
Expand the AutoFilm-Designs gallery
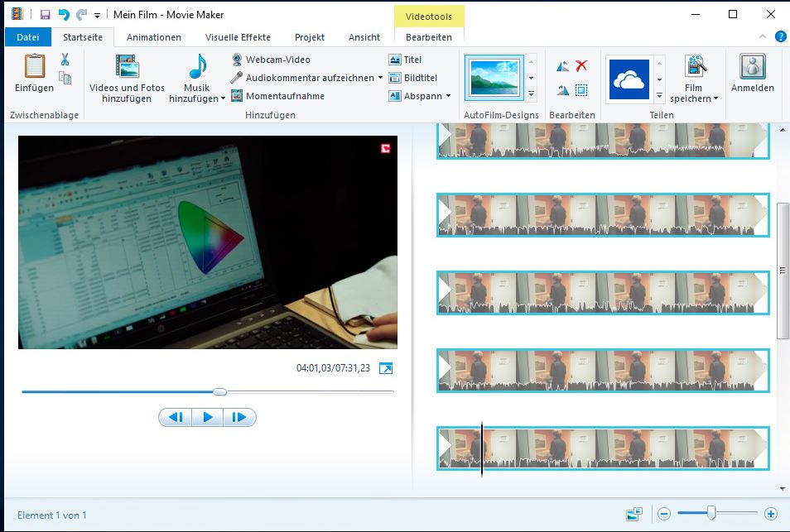click(x=531, y=94)
